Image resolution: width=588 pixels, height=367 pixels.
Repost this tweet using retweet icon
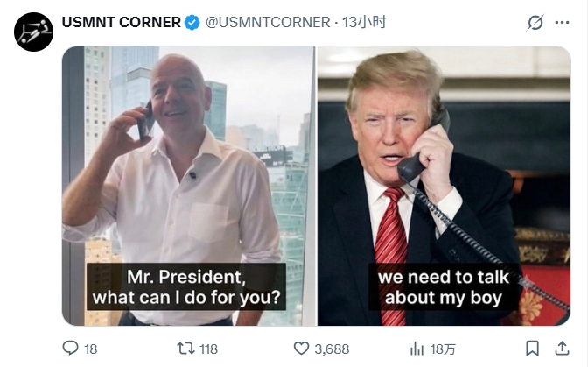coord(186,349)
